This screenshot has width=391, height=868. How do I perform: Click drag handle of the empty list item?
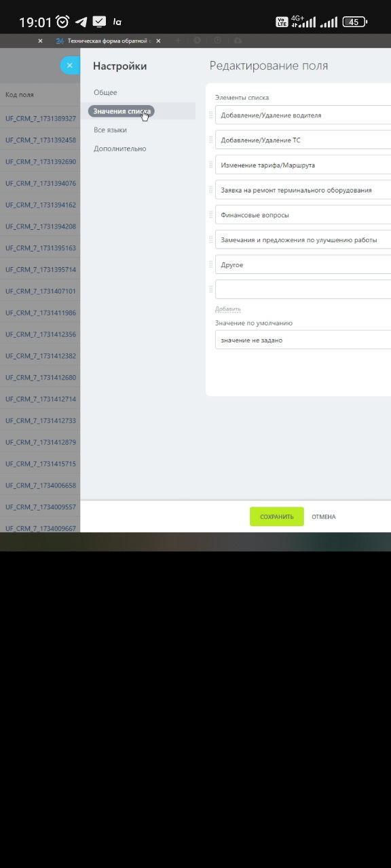coord(210,290)
